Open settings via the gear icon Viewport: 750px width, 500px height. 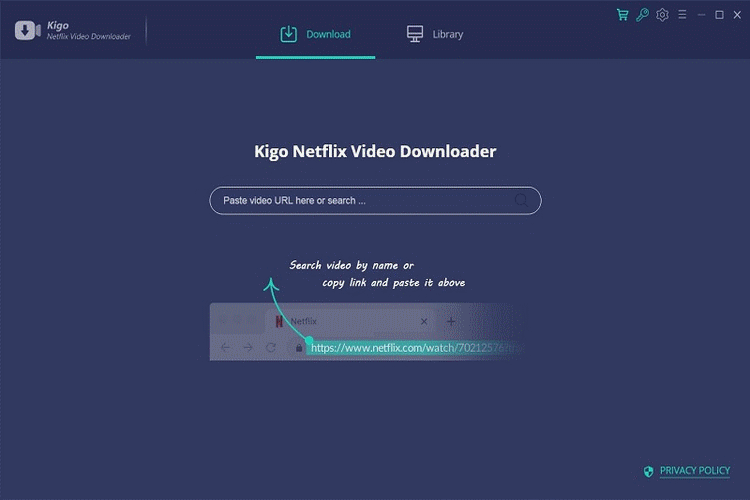662,15
